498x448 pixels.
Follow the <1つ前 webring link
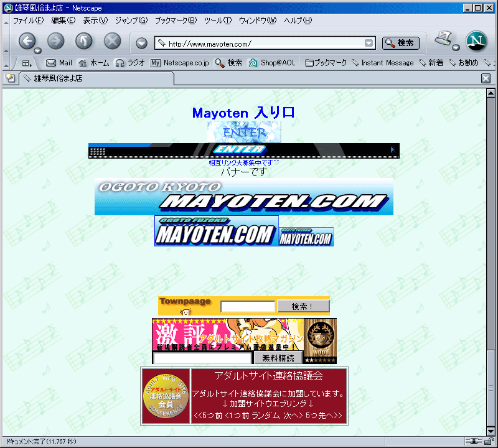tap(237, 415)
